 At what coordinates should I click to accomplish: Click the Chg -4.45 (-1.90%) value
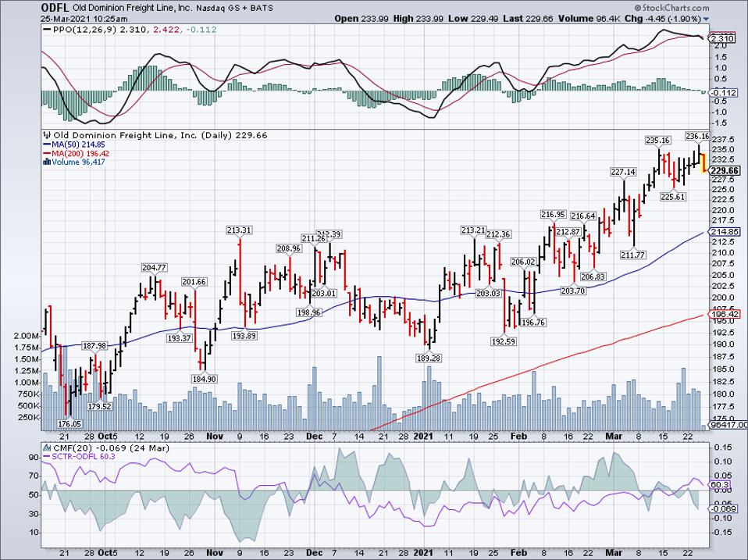(x=663, y=19)
